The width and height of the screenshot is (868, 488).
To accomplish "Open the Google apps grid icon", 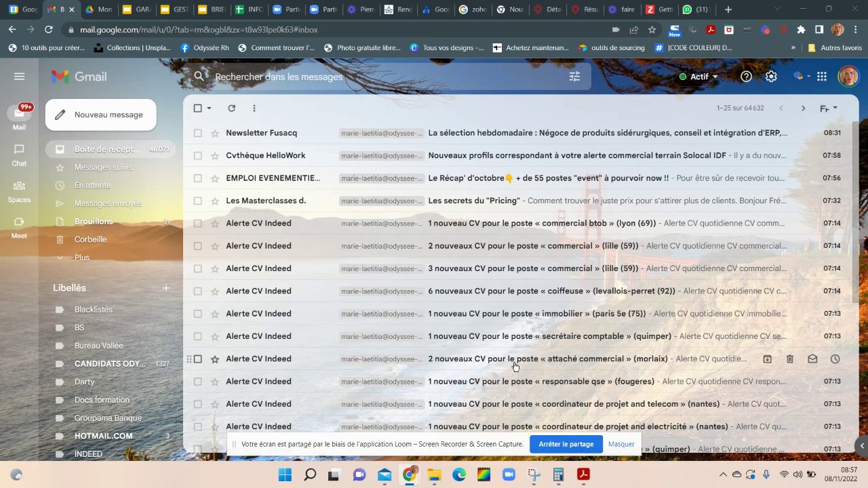I will pyautogui.click(x=822, y=77).
